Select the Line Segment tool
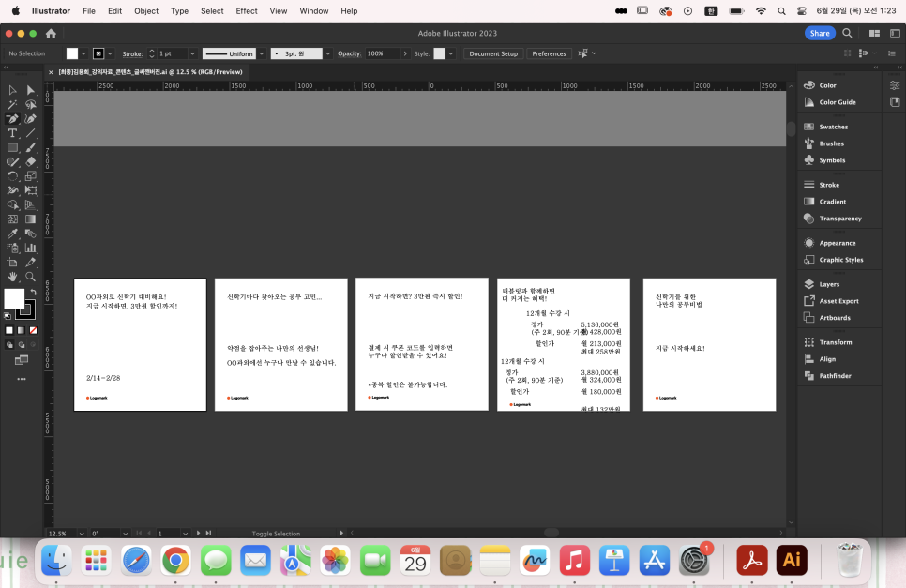The width and height of the screenshot is (906, 588). (x=31, y=133)
